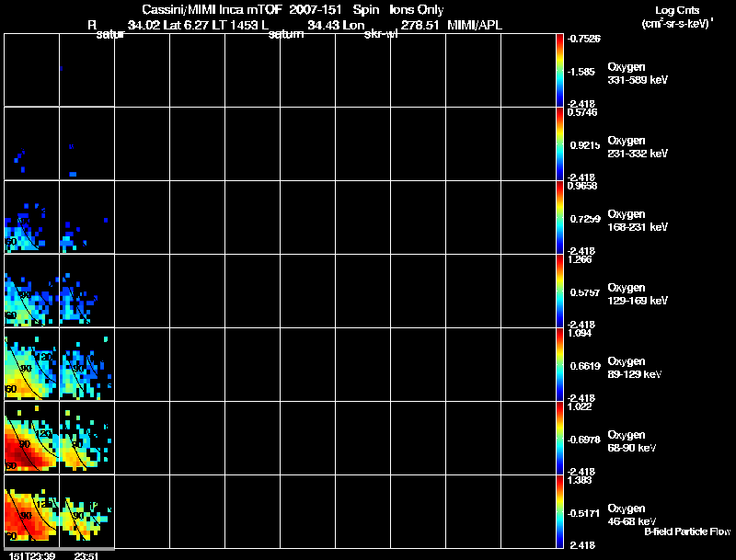736x560 pixels.
Task: Click the 151T23:39 time label
Action: click(x=32, y=555)
